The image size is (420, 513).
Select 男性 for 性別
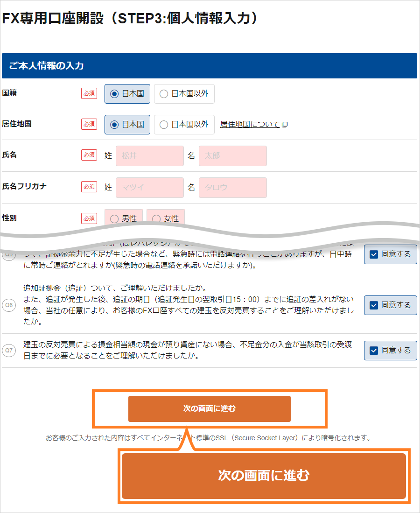tap(124, 218)
